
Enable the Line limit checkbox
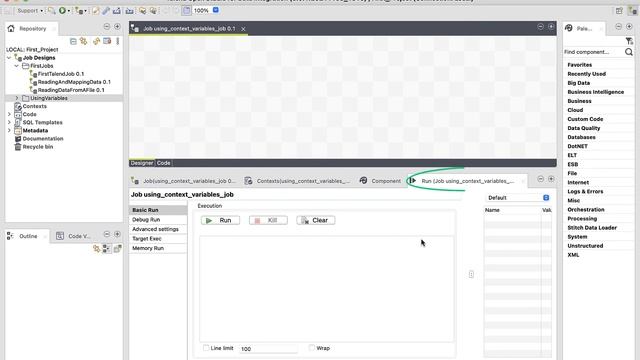(206, 348)
